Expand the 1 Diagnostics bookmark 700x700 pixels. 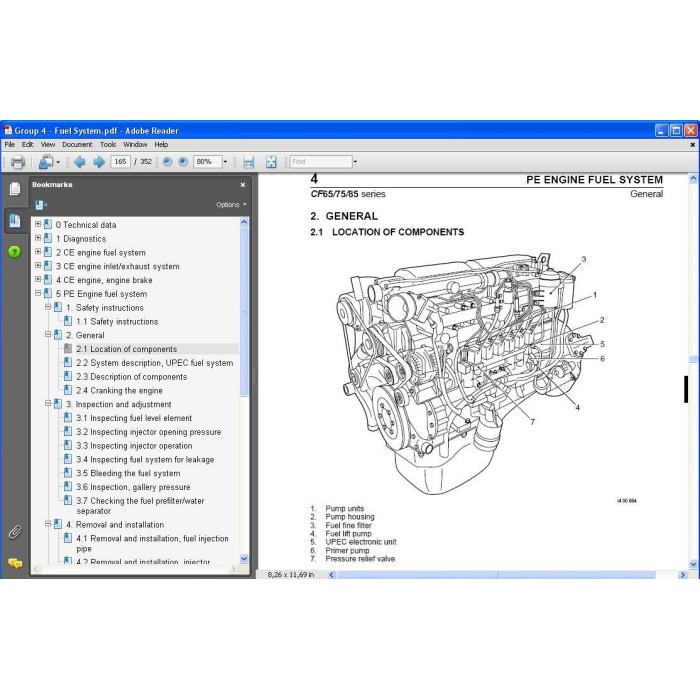[38, 238]
